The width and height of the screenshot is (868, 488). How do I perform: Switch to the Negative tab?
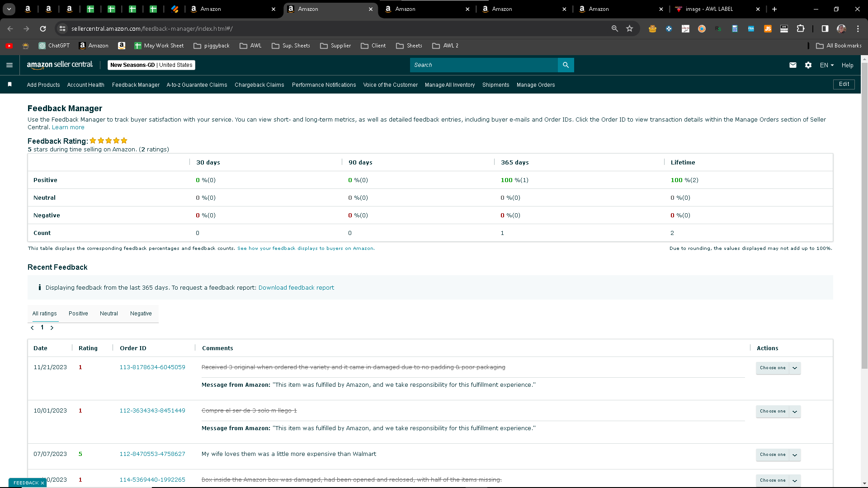coord(141,314)
